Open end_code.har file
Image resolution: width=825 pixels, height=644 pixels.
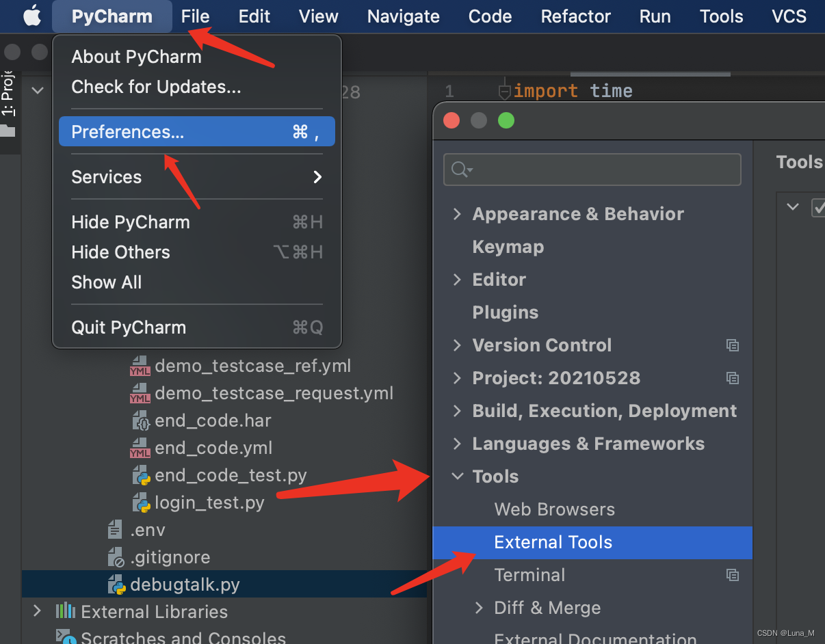[213, 420]
